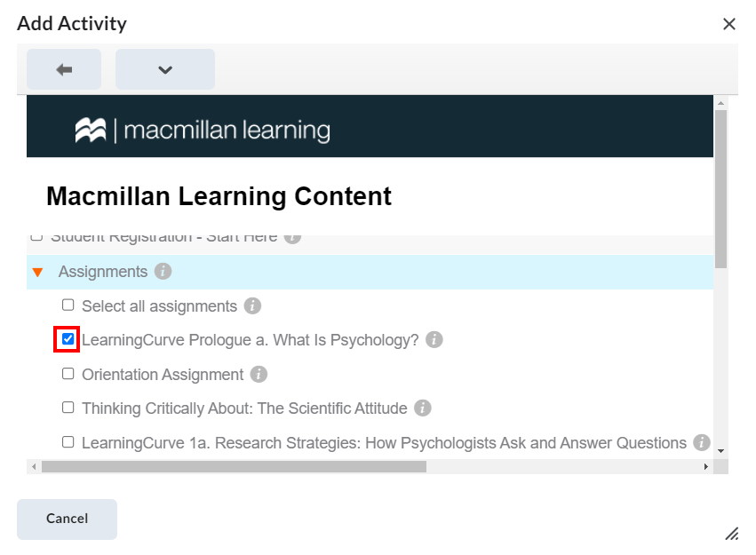Check the Select all assignments checkbox
756x555 pixels.
[68, 305]
